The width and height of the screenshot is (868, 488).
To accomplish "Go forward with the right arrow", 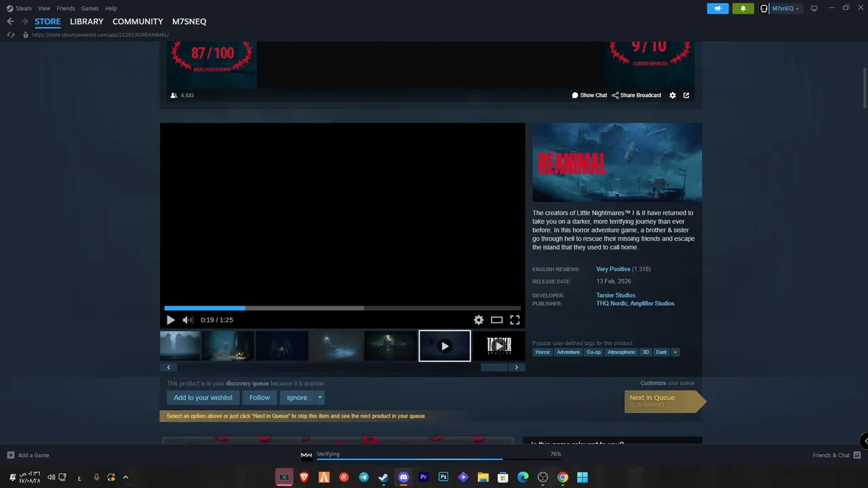I will 24,22.
